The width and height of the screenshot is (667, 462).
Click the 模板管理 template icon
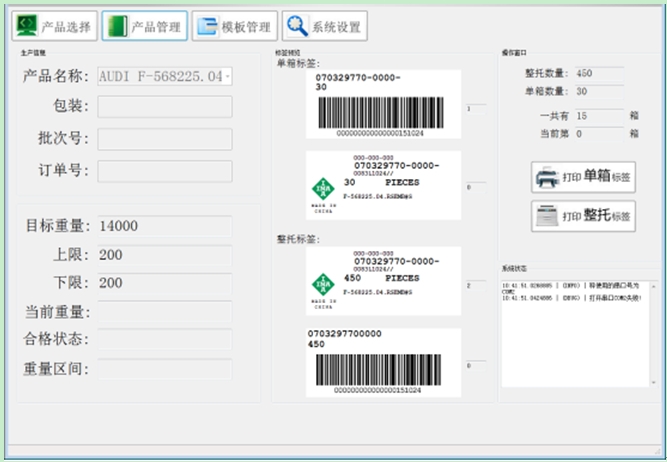207,26
